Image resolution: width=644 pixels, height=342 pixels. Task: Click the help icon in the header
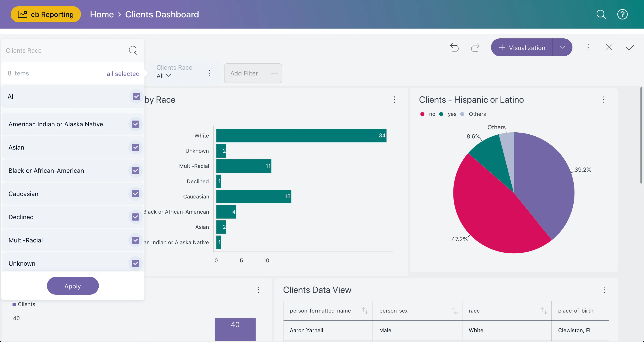pos(622,14)
